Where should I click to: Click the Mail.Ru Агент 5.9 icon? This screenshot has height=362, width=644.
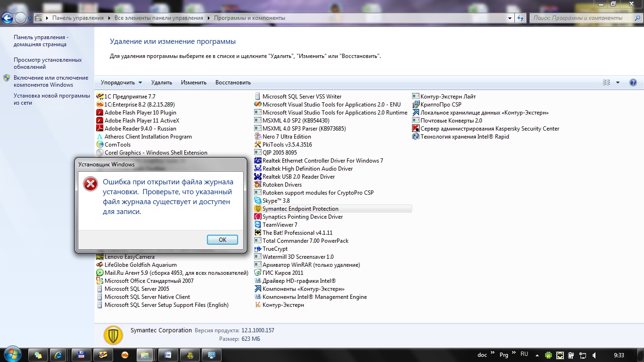pyautogui.click(x=100, y=273)
